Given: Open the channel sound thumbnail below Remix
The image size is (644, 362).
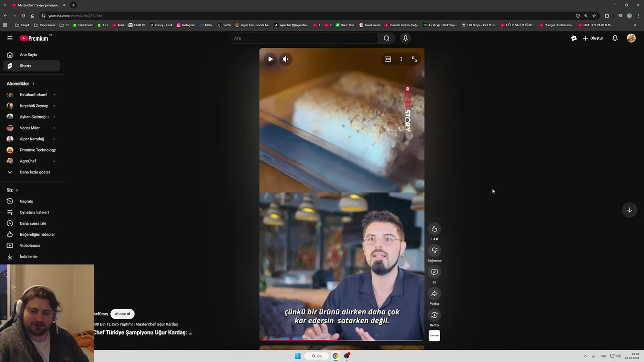Looking at the screenshot, I should click(x=434, y=335).
